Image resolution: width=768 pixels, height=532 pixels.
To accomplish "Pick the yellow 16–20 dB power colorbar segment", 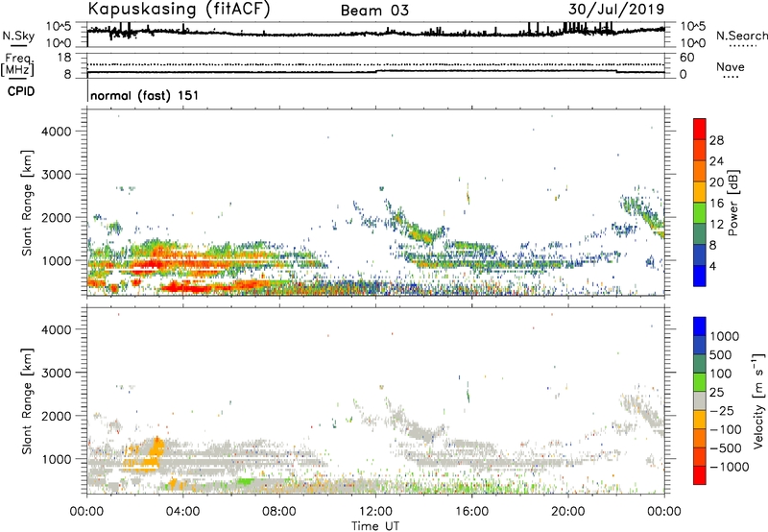I will [x=700, y=192].
